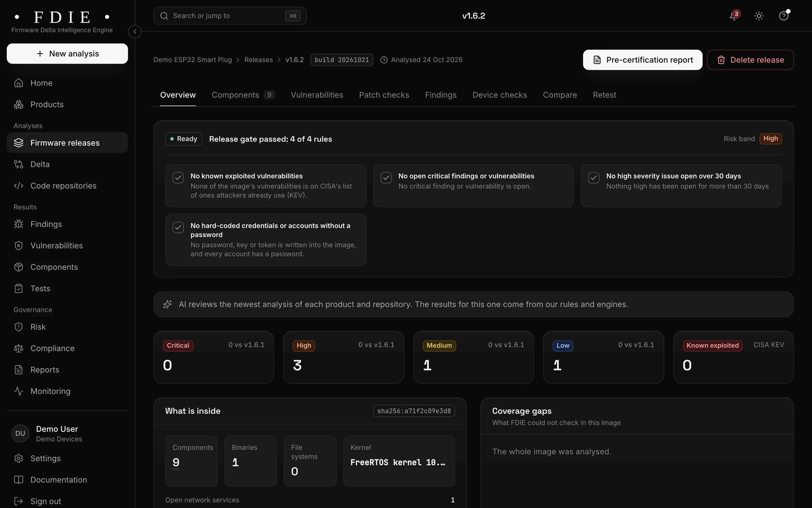This screenshot has width=812, height=508.
Task: Click the Demo User profile avatar
Action: [20, 433]
